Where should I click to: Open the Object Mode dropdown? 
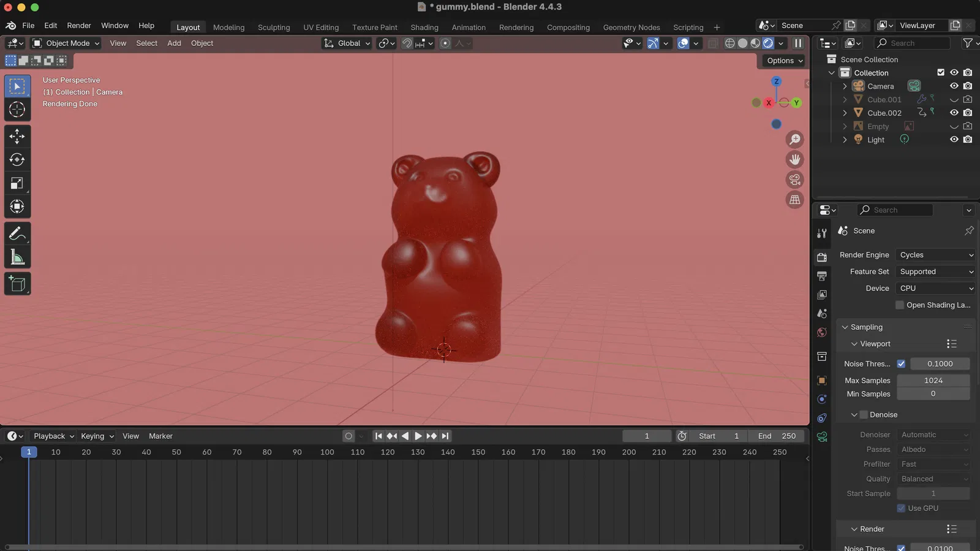(66, 44)
